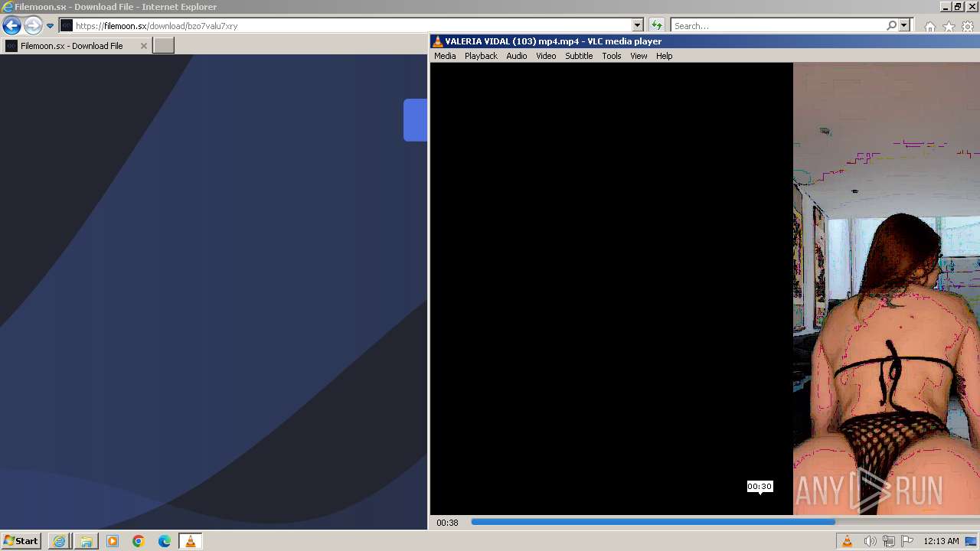This screenshot has width=980, height=551.
Task: Click the VLC video display area
Action: coord(704,289)
